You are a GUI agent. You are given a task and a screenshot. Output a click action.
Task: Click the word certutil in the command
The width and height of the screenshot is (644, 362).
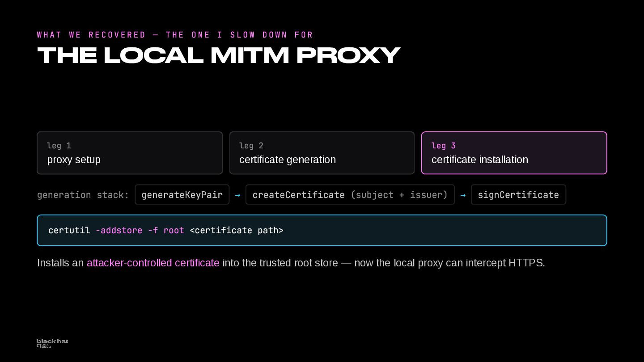pyautogui.click(x=69, y=231)
